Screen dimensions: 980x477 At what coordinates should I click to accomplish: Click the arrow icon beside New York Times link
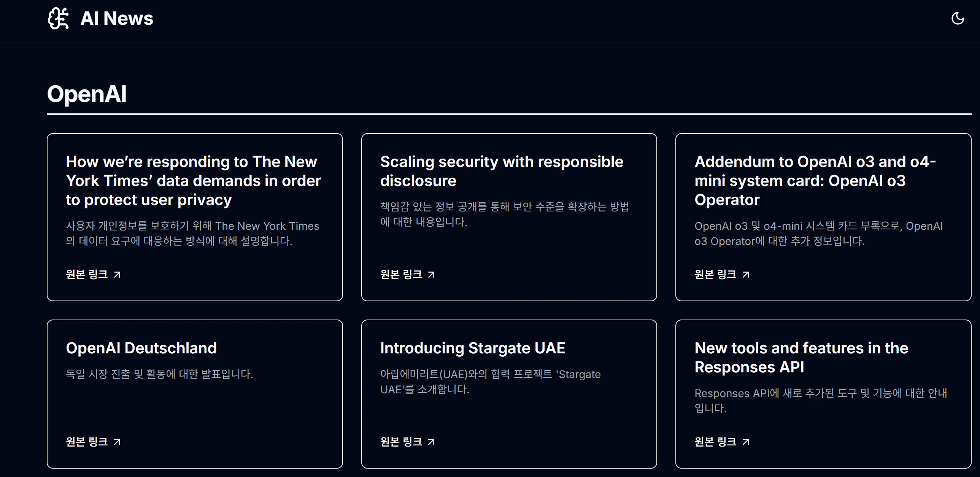click(117, 275)
